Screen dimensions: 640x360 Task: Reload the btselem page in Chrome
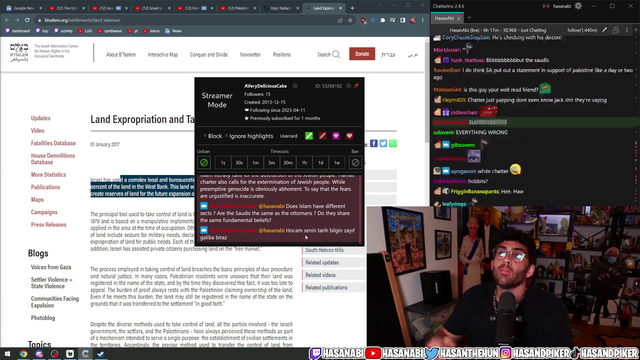(27, 20)
